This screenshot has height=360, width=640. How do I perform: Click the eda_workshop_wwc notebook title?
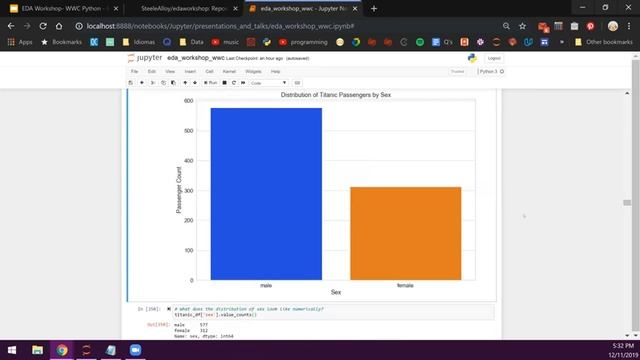click(196, 58)
